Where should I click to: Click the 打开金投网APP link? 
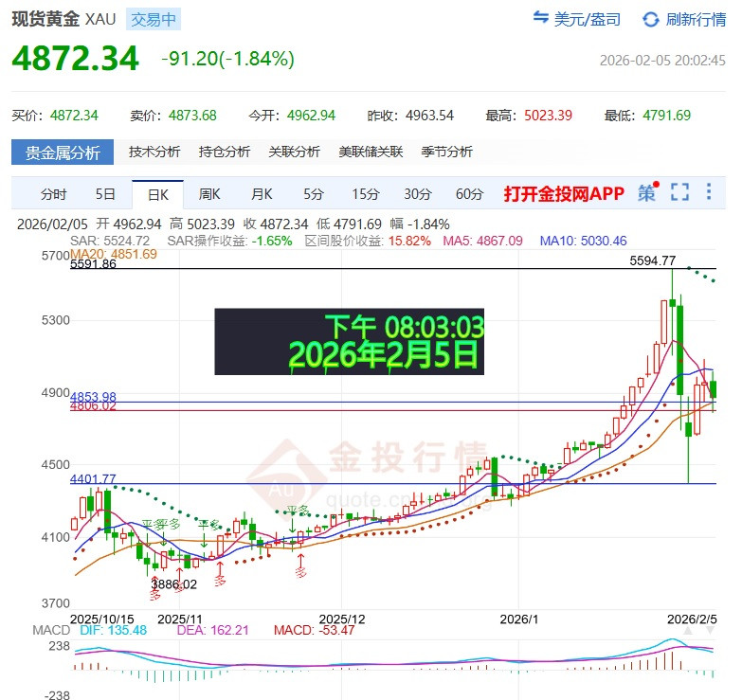pyautogui.click(x=564, y=193)
